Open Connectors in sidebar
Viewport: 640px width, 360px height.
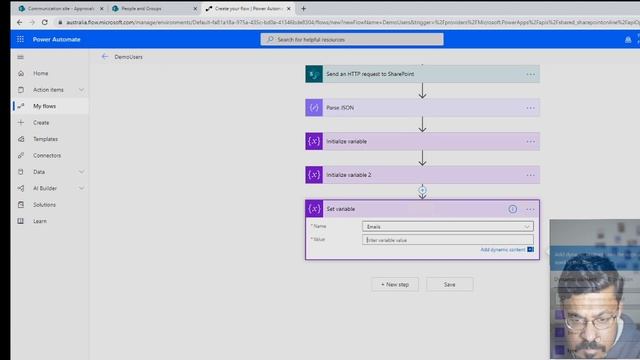(x=47, y=155)
